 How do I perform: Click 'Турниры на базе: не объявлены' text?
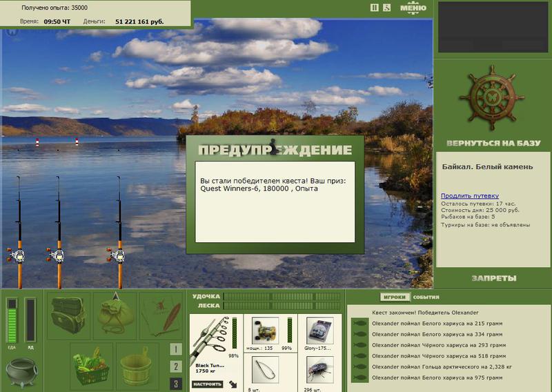486,225
